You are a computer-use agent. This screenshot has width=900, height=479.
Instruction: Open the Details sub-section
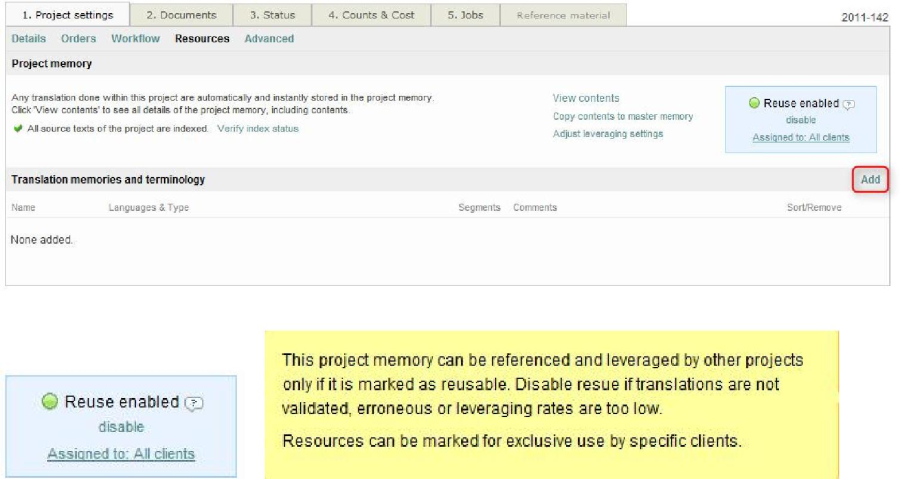pos(29,39)
